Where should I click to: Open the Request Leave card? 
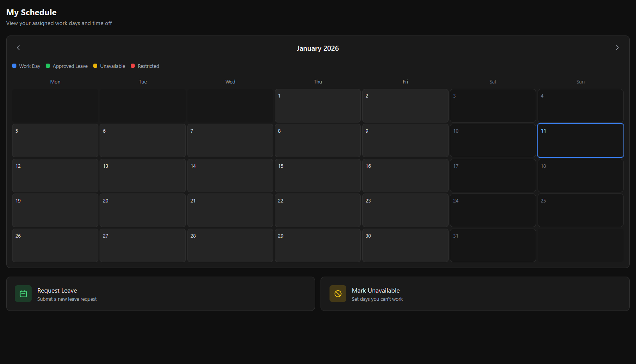[160, 294]
